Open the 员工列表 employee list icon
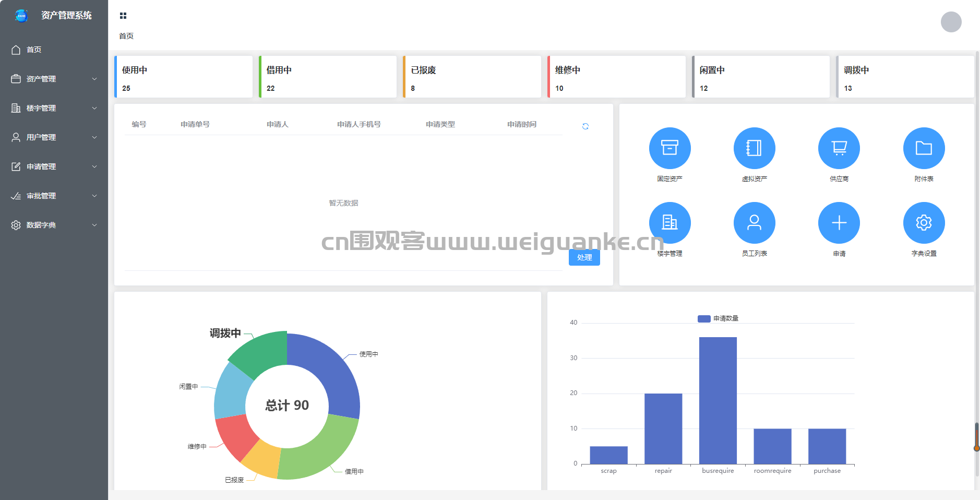The image size is (980, 500). click(754, 223)
